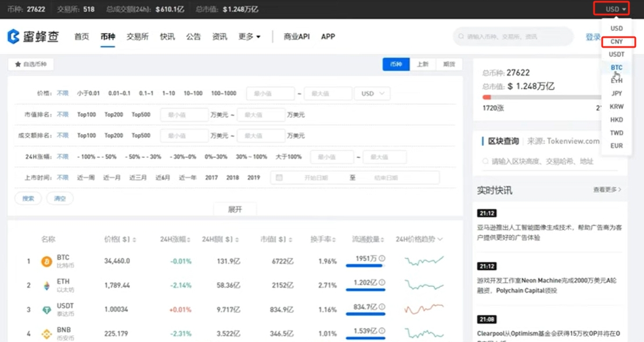Open 24H价格趋势 column dropdown
The width and height of the screenshot is (644, 342).
(x=440, y=239)
